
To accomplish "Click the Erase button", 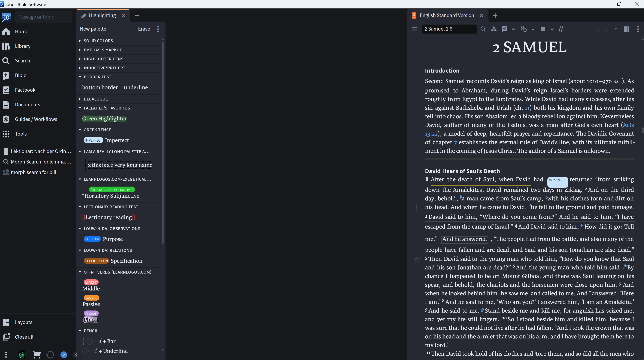I will click(x=144, y=29).
